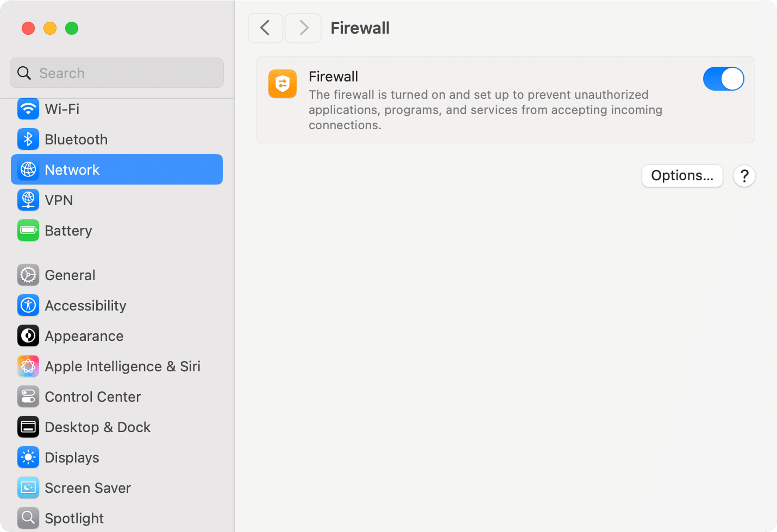Screen dimensions: 777x532
Task: Click inside the Search field
Action: (x=116, y=73)
